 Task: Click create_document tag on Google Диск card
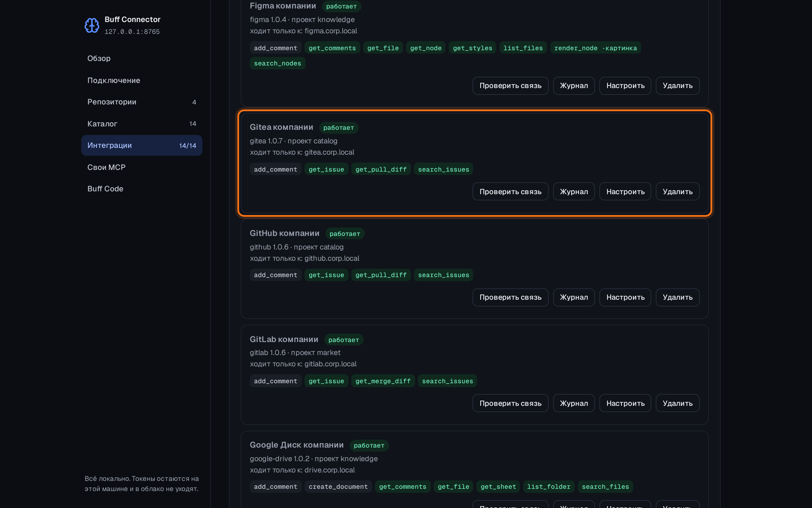pos(338,487)
